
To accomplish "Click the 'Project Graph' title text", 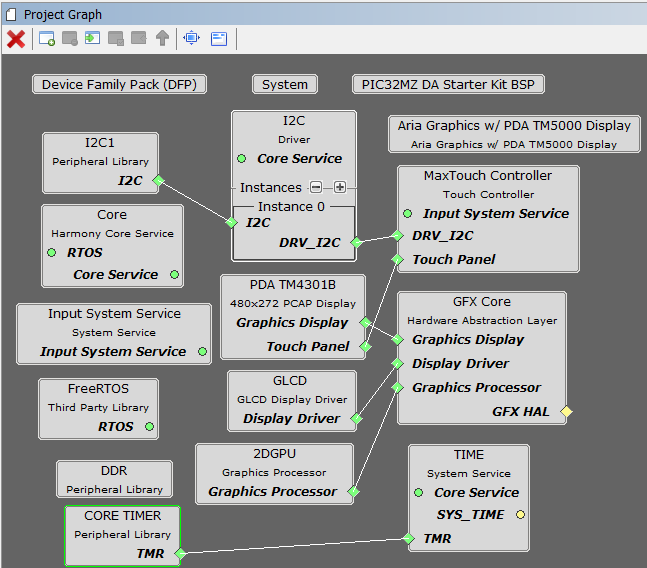I will pos(63,15).
